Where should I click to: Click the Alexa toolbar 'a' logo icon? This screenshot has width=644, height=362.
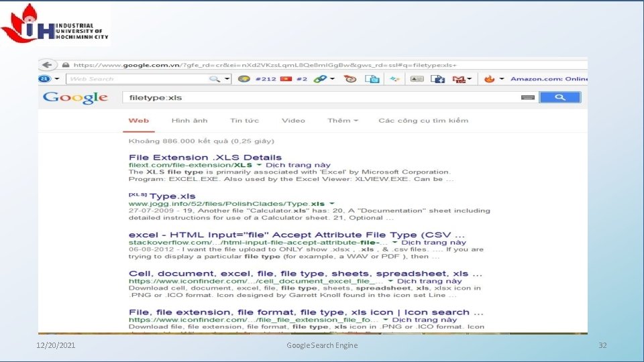point(45,79)
